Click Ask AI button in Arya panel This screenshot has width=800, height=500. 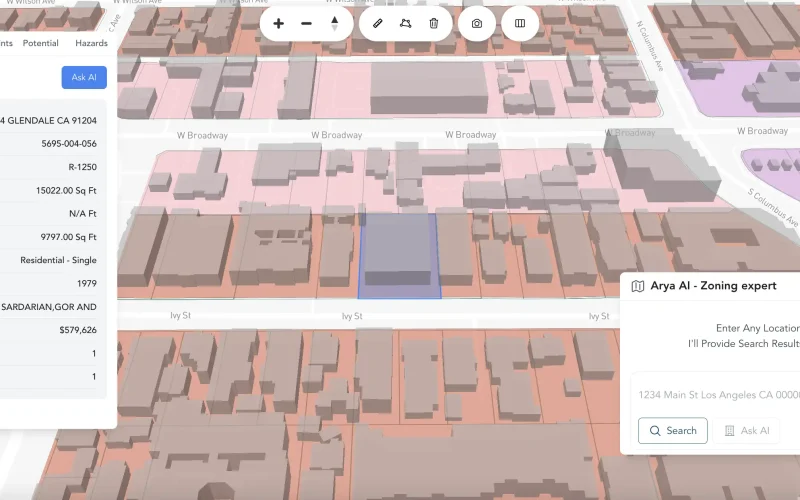click(747, 431)
